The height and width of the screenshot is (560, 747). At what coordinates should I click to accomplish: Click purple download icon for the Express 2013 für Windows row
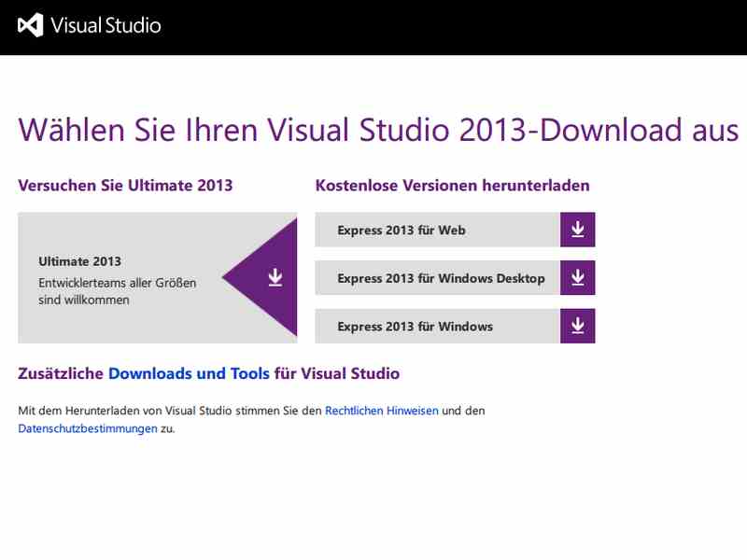point(577,326)
